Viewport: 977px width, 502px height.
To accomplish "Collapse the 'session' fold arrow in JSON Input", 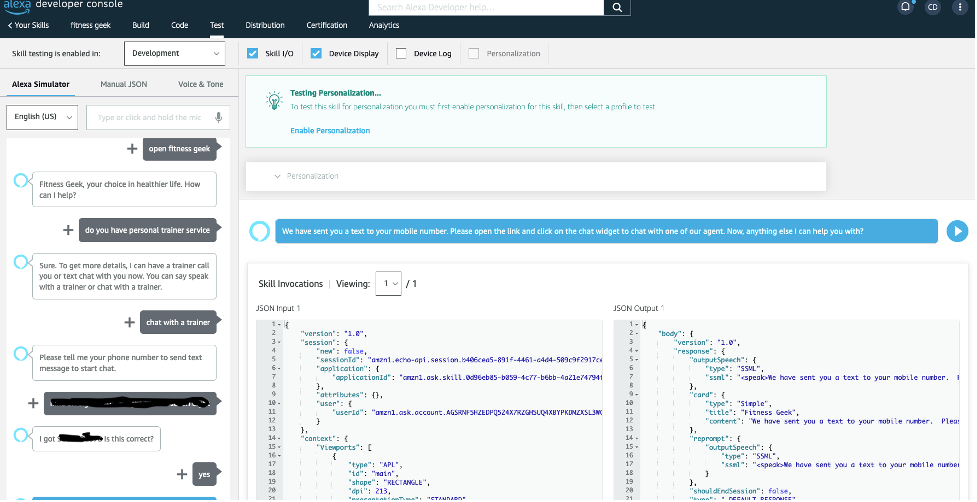I will coord(280,342).
